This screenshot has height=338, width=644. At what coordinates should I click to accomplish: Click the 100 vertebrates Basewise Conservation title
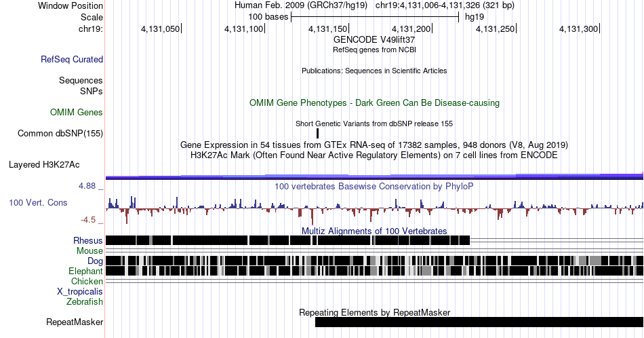click(374, 186)
